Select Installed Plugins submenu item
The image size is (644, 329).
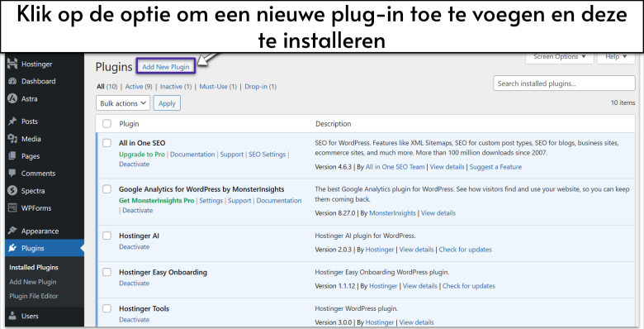click(x=34, y=267)
